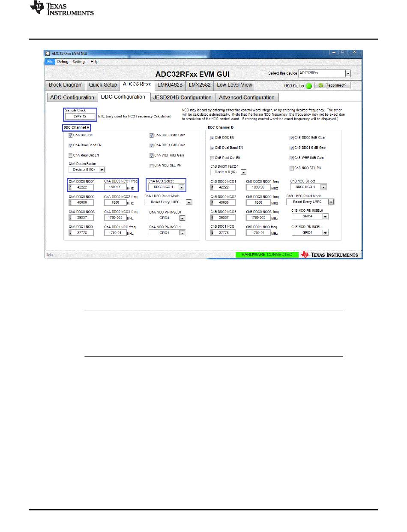Expand ChA NCO Select dropdown
Image resolution: width=407 pixels, height=532 pixels.
click(167, 187)
